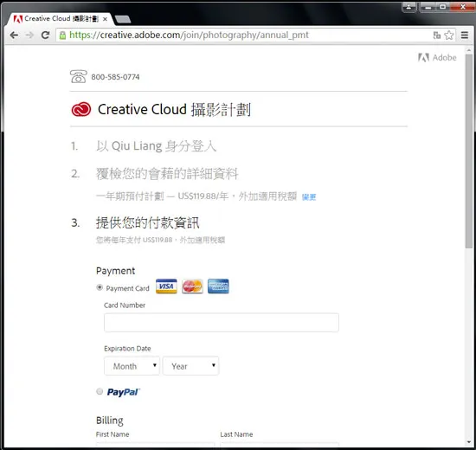Viewport: 476px width, 450px height.
Task: Click the browser forward arrow
Action: point(29,35)
